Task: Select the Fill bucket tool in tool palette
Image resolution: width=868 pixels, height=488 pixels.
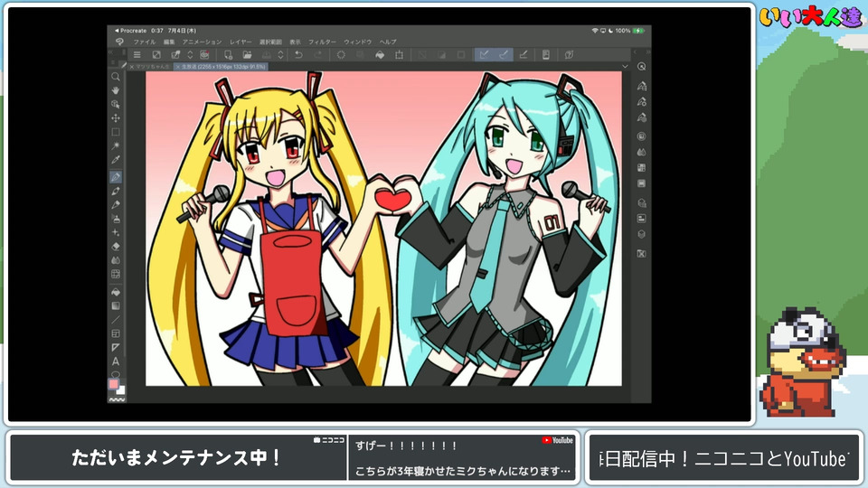Action: 115,292
